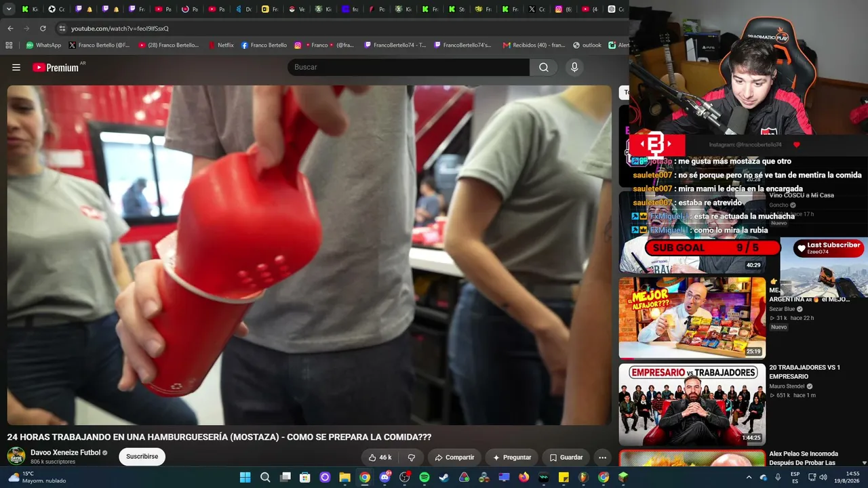Focus the Buscar search field
Image resolution: width=868 pixels, height=488 pixels.
coord(409,67)
